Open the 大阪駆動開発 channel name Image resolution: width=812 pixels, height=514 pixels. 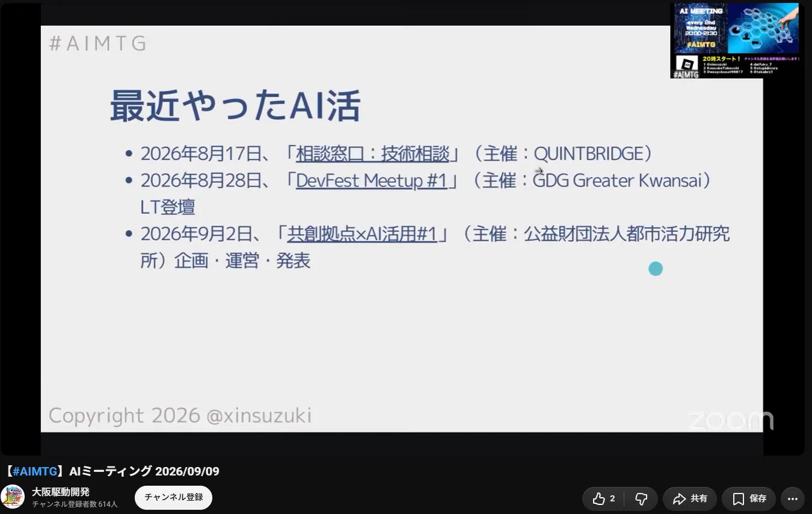[60, 492]
